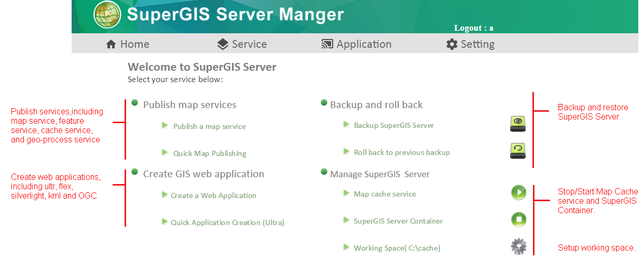This screenshot has width=644, height=275.
Task: Click the green Roll back drive icon
Action: coord(517,151)
